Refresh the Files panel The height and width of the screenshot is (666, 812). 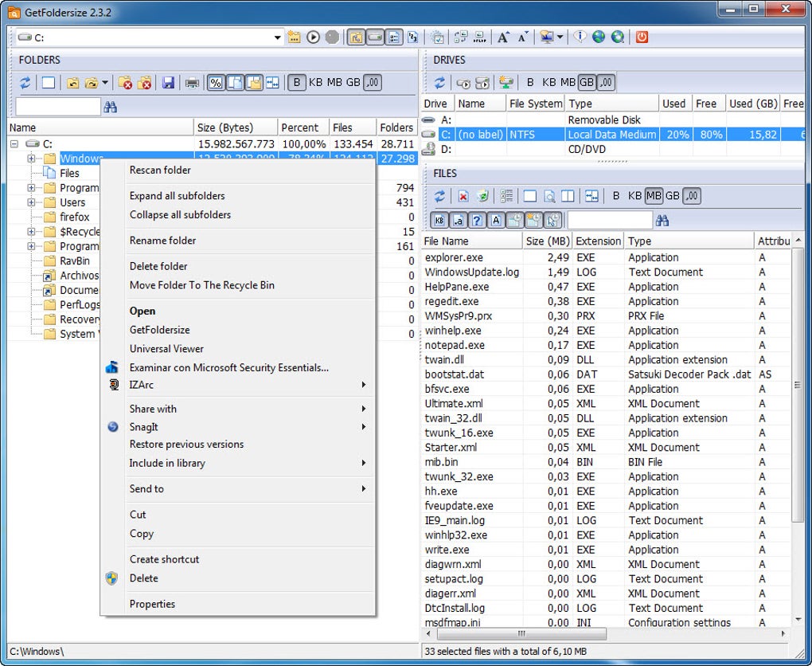tap(439, 196)
